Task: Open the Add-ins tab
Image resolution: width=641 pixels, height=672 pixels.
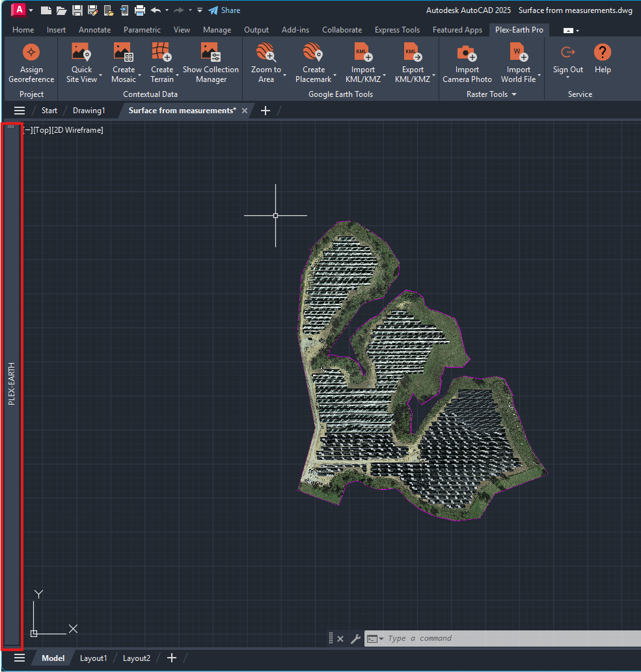Action: pyautogui.click(x=295, y=29)
